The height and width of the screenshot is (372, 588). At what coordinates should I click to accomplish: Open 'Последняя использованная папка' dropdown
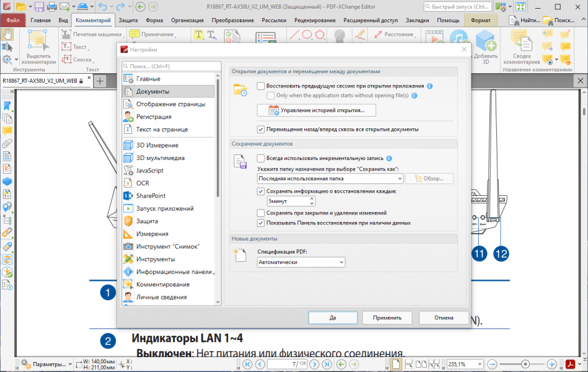(x=330, y=179)
